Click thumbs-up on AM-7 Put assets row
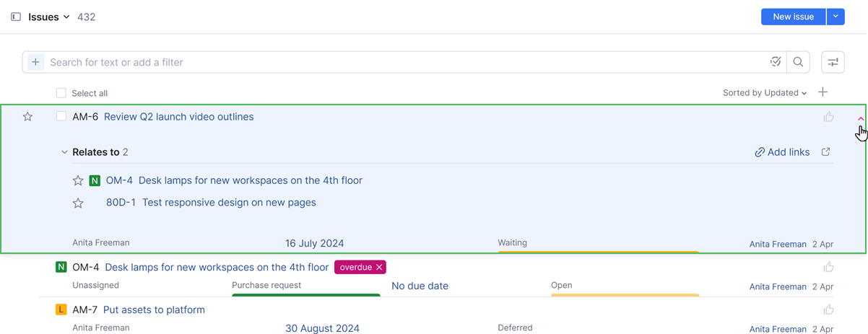 [828, 309]
